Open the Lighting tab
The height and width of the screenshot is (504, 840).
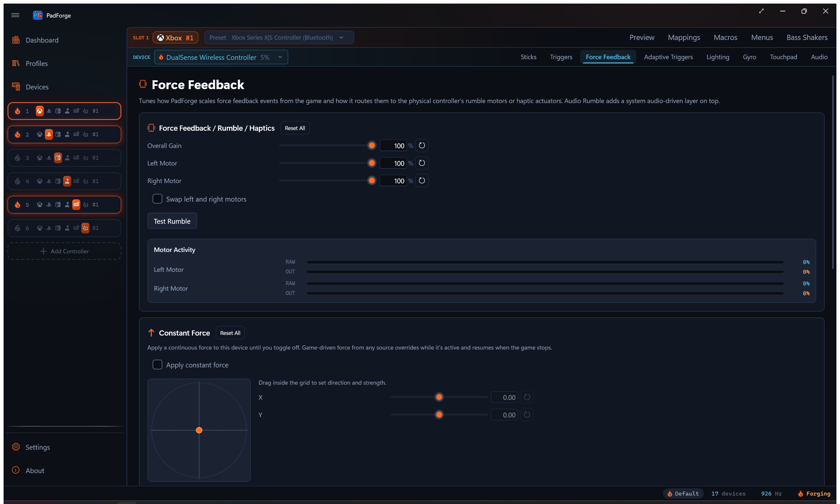[x=718, y=57]
